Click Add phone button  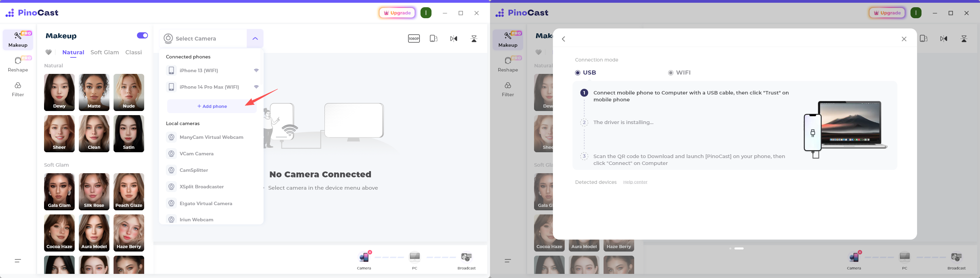pos(212,106)
